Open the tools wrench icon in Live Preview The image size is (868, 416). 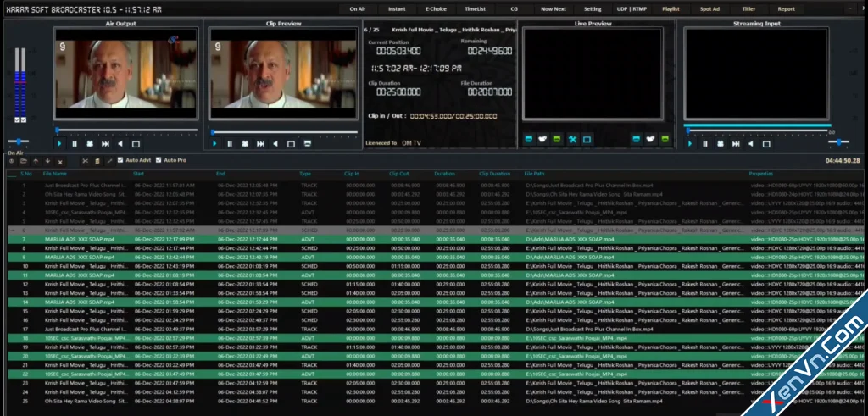pyautogui.click(x=572, y=140)
